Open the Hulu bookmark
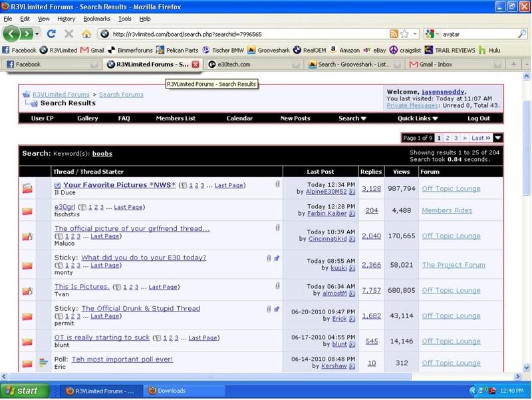 click(489, 51)
